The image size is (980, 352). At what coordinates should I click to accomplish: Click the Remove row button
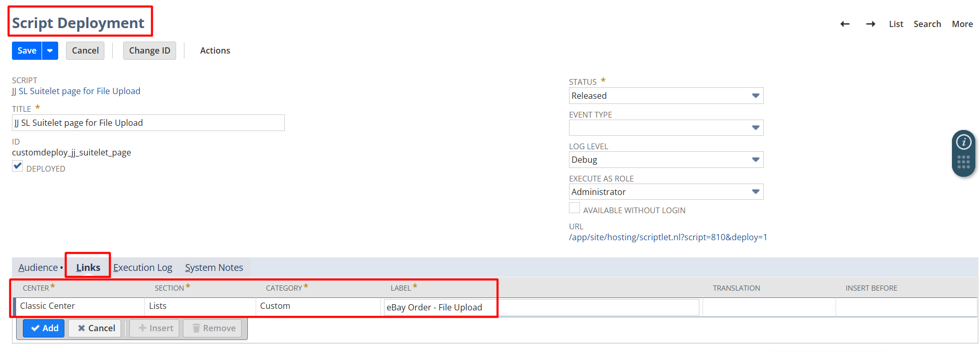point(213,328)
